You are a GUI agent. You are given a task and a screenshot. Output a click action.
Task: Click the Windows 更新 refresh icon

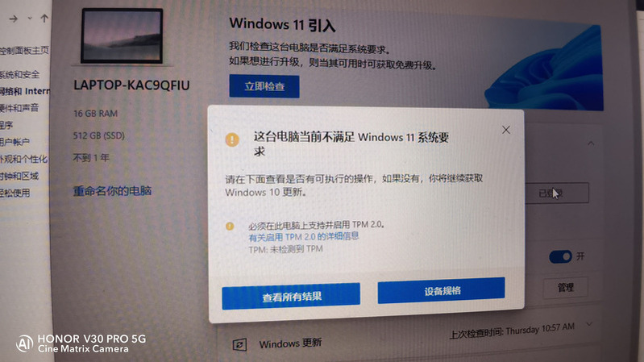click(239, 344)
